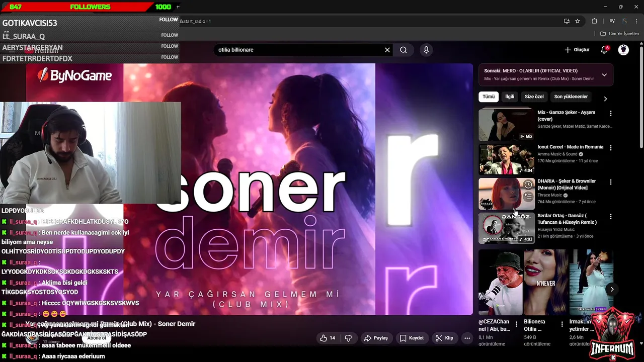This screenshot has height=362, width=644.
Task: Open YouTube notifications bell
Action: coord(604,50)
